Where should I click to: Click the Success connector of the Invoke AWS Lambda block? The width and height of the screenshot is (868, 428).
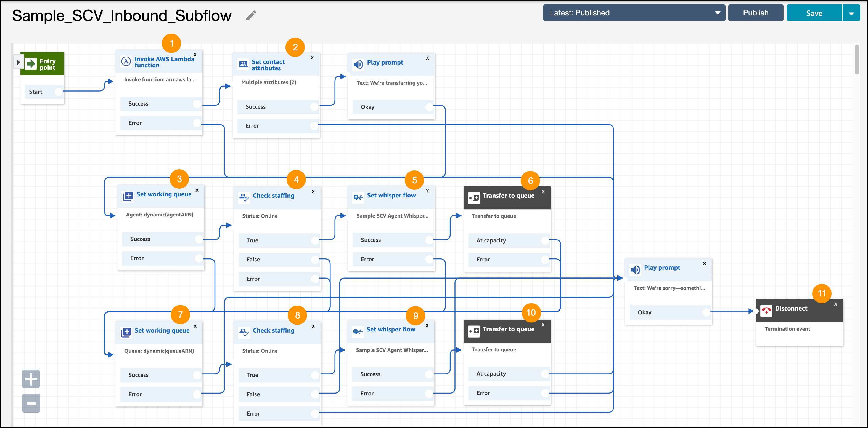point(197,104)
